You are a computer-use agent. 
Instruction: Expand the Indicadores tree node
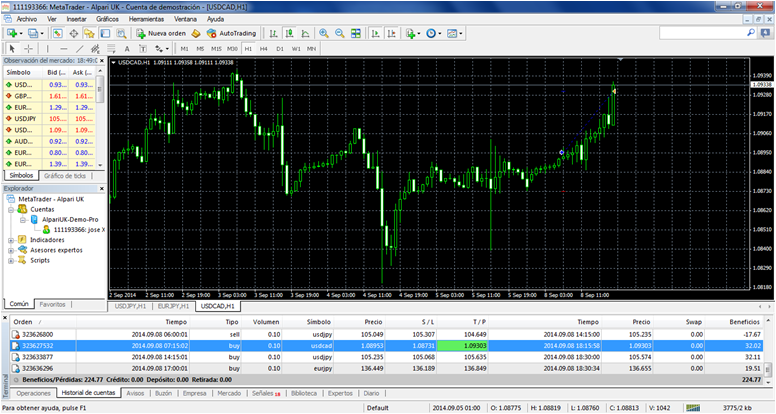pyautogui.click(x=10, y=240)
